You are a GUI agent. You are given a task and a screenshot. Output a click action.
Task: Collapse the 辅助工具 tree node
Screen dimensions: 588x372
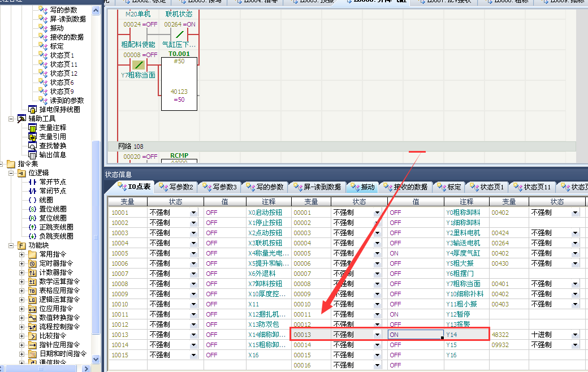tap(11, 119)
